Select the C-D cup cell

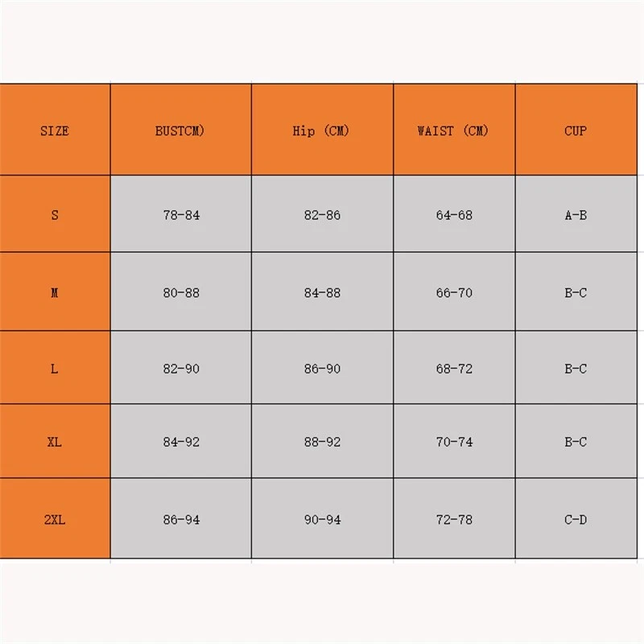[576, 519]
